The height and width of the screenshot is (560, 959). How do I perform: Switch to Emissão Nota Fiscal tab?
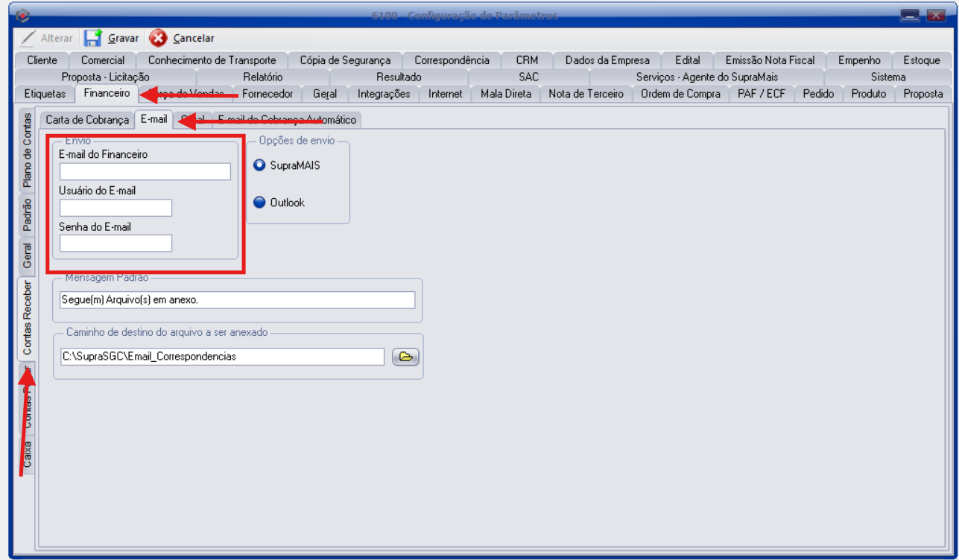(769, 60)
